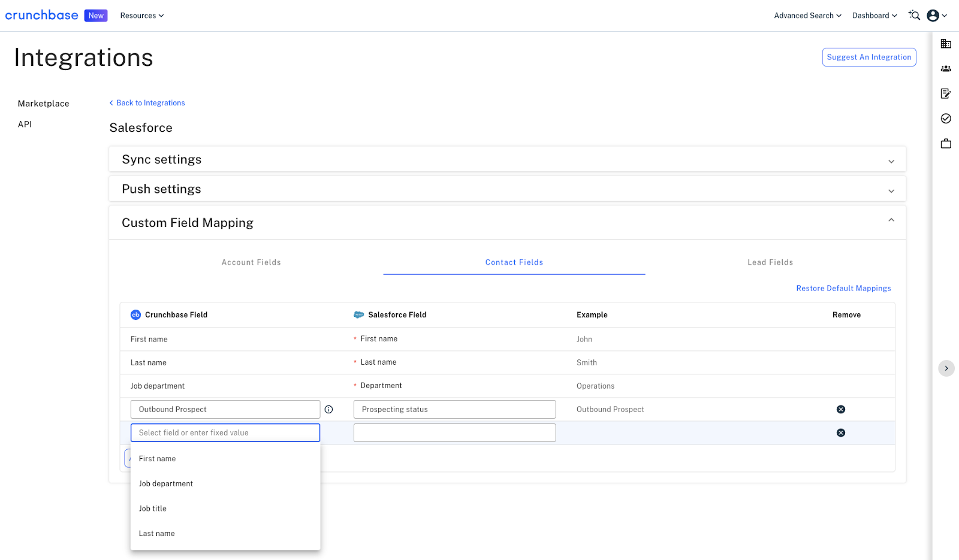Click the New badge
Image resolution: width=959 pixels, height=560 pixels.
tap(96, 16)
